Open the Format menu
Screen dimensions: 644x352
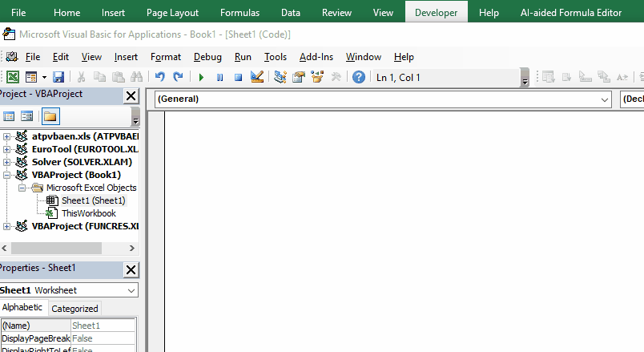166,57
